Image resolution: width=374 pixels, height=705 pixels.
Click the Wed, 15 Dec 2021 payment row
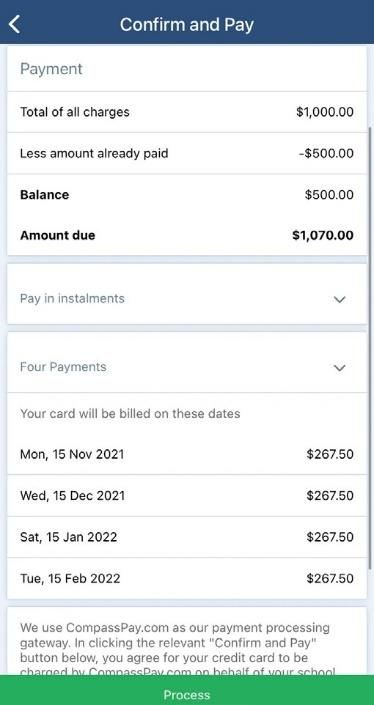pyautogui.click(x=187, y=495)
